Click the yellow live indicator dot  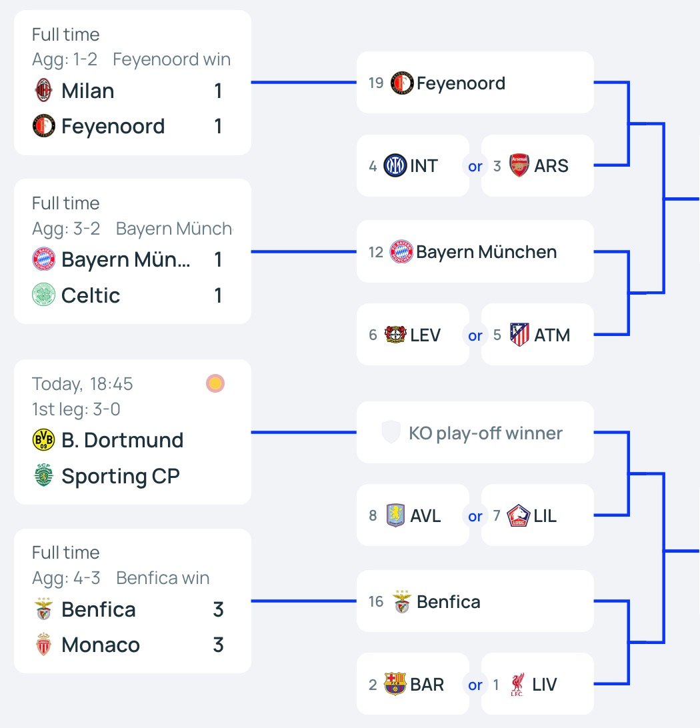tap(215, 383)
